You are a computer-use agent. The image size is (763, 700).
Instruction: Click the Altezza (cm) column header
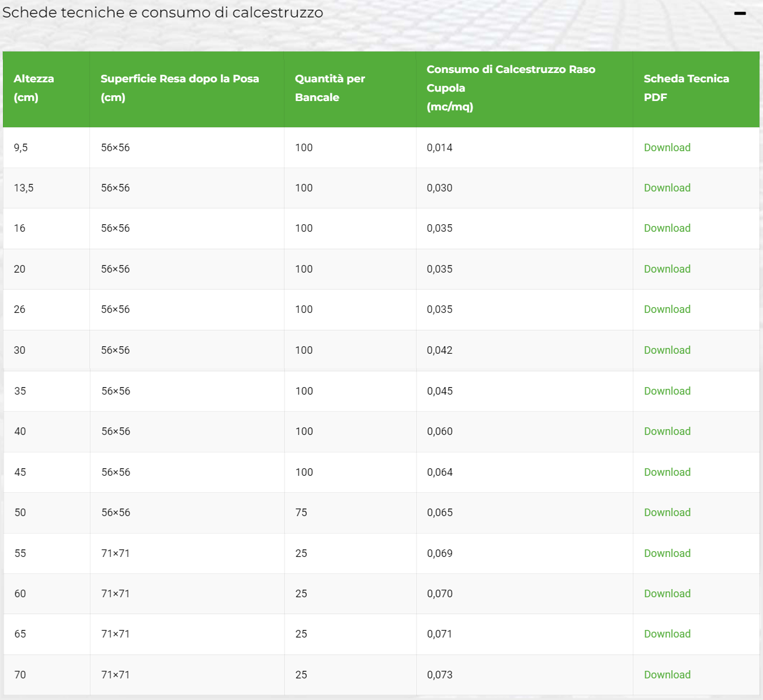pos(34,88)
